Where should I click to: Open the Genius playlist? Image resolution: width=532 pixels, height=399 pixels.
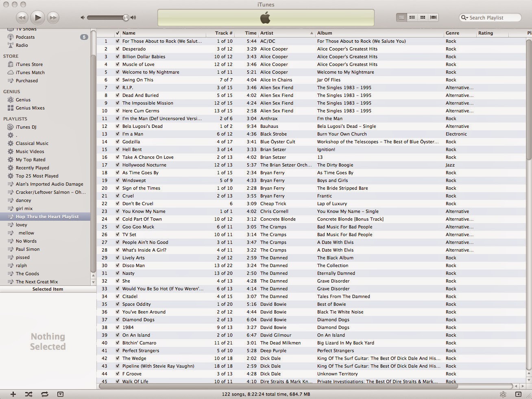[23, 100]
